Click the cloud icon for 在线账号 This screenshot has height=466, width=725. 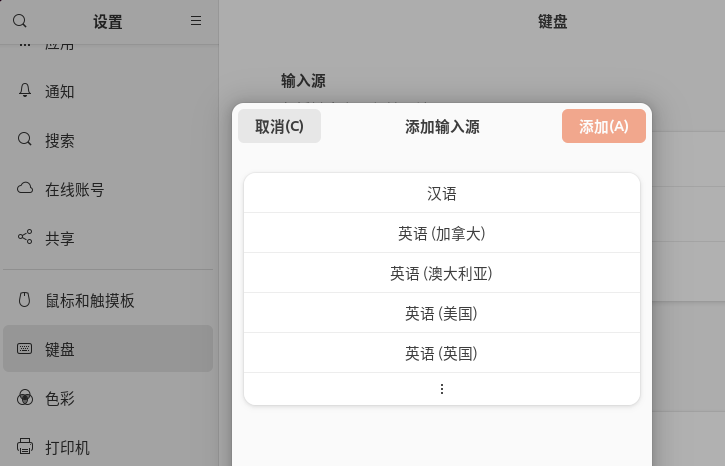25,189
